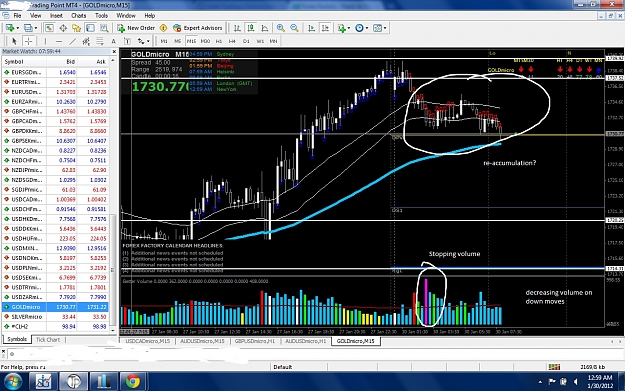Expand the Templates dropdown arrow
Image resolution: width=625 pixels, height=391 pixels.
click(385, 28)
